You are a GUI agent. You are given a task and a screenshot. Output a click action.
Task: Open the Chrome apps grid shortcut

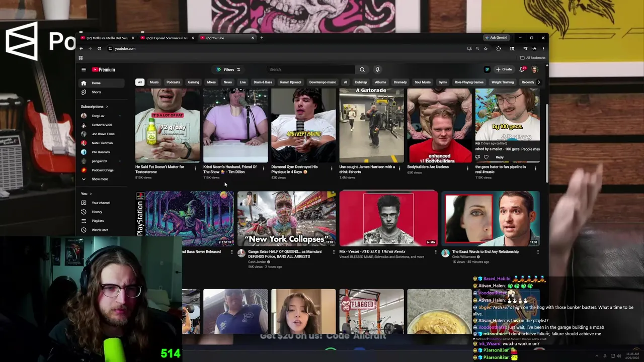(x=80, y=58)
